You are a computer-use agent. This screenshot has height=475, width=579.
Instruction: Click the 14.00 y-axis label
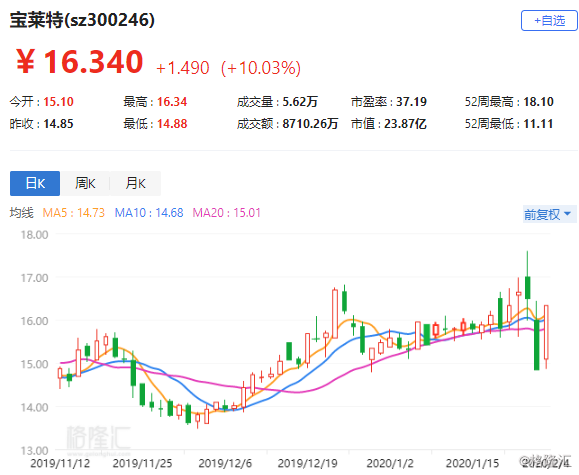(35, 407)
